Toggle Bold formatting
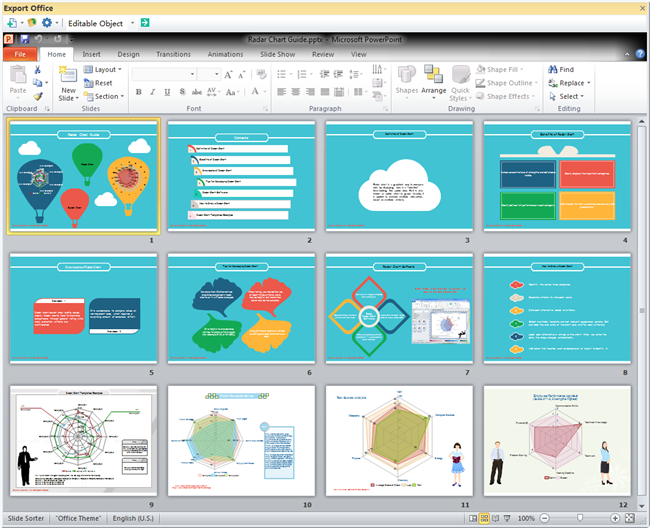 (x=139, y=92)
